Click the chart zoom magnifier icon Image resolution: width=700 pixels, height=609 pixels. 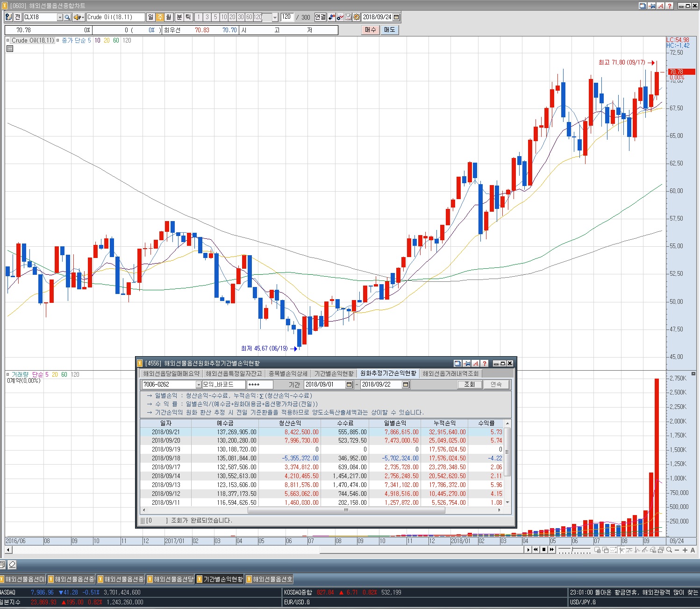coord(669,550)
